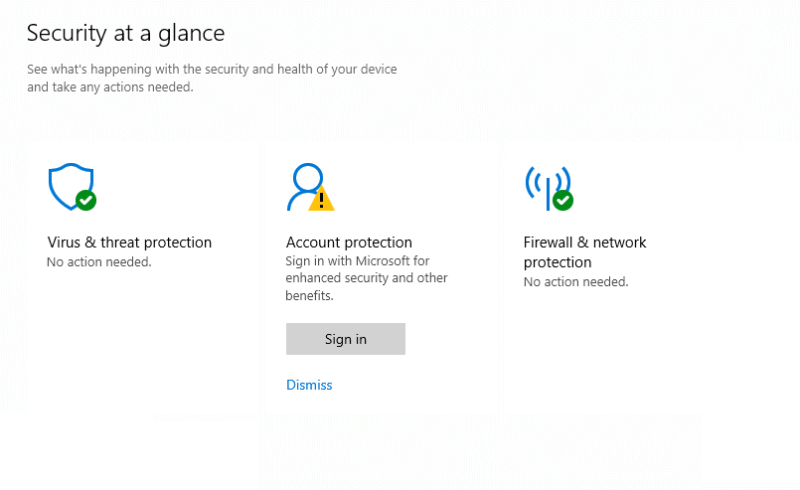Select the Virus & threat protection title
Viewport: 800px width, 490px height.
pos(130,242)
